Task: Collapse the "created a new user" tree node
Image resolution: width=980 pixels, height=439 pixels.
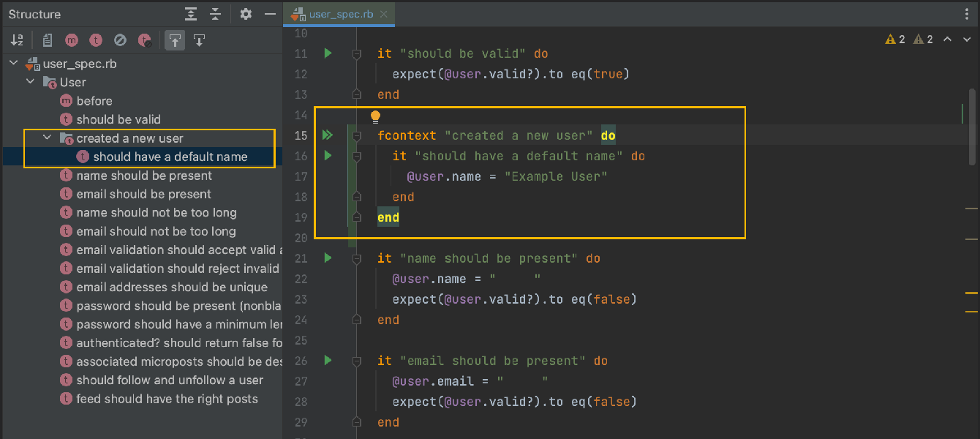Action: point(47,138)
